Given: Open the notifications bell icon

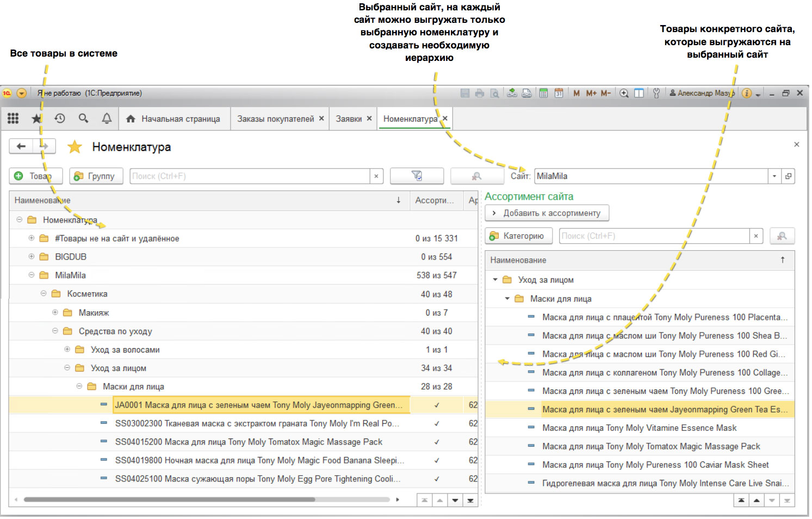Looking at the screenshot, I should (107, 118).
